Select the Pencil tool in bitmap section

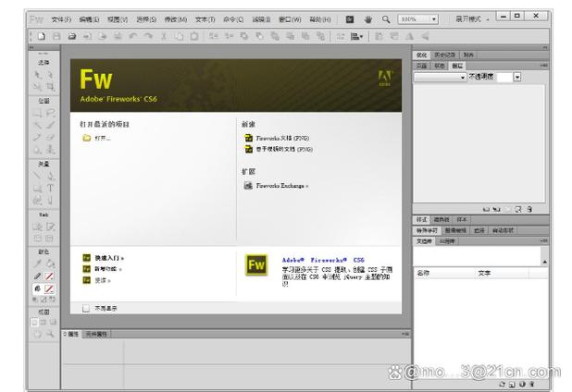point(38,138)
